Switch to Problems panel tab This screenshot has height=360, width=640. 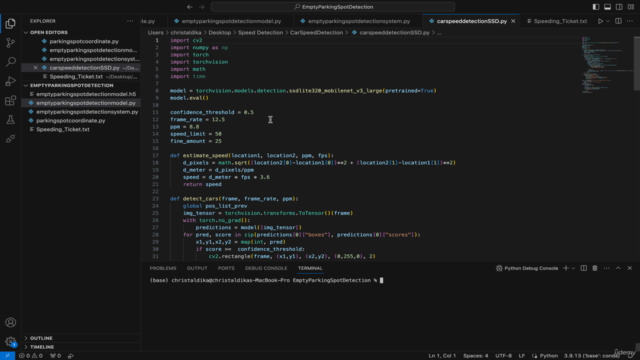point(163,268)
